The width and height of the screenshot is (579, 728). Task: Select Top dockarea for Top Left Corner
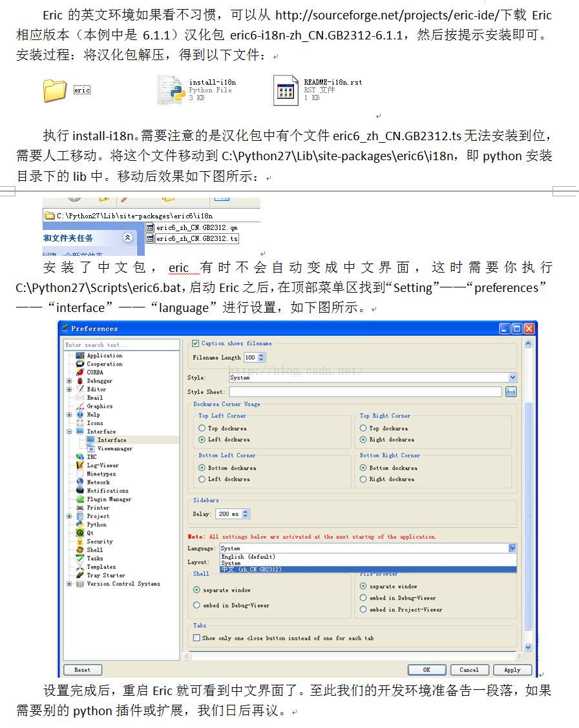coord(202,428)
